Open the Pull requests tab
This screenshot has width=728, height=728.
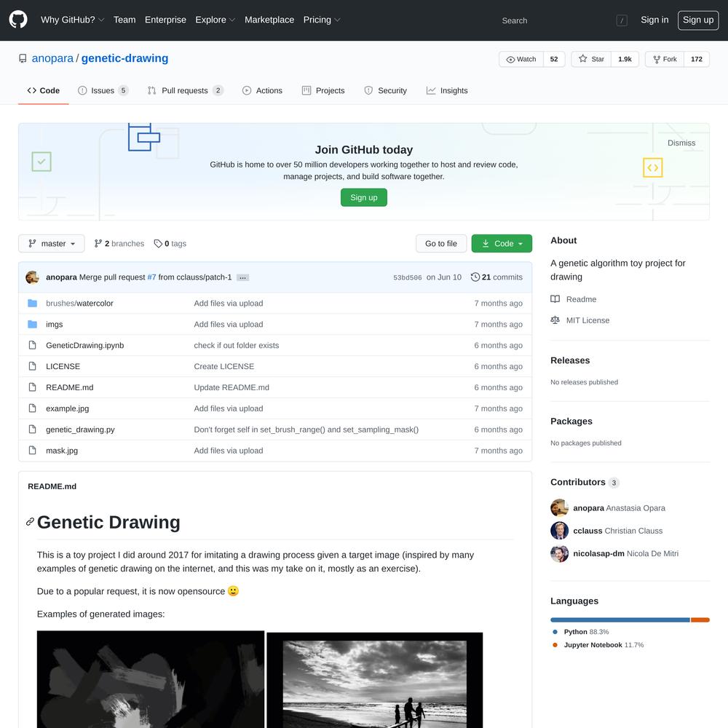pos(185,90)
